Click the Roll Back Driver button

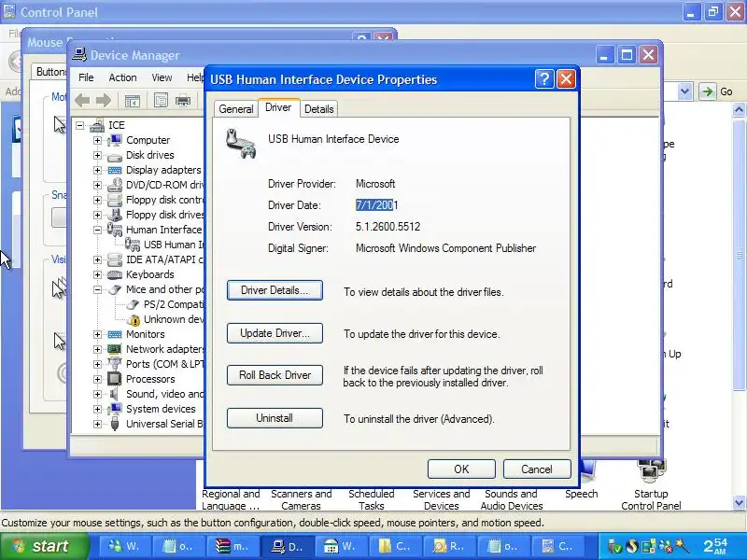pos(275,375)
